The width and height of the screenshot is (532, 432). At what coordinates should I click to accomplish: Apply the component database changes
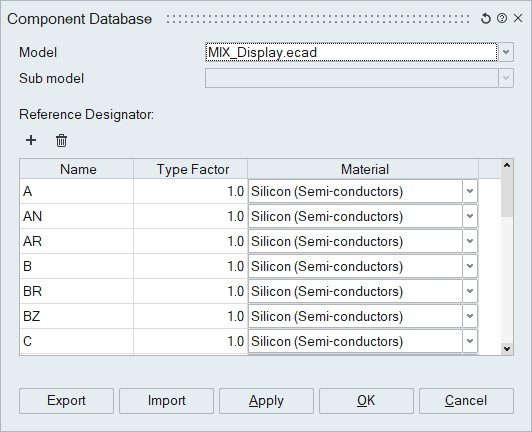pyautogui.click(x=266, y=401)
